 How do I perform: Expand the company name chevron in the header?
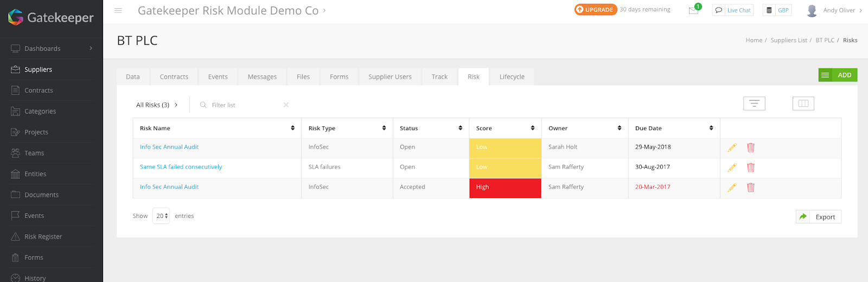(324, 10)
